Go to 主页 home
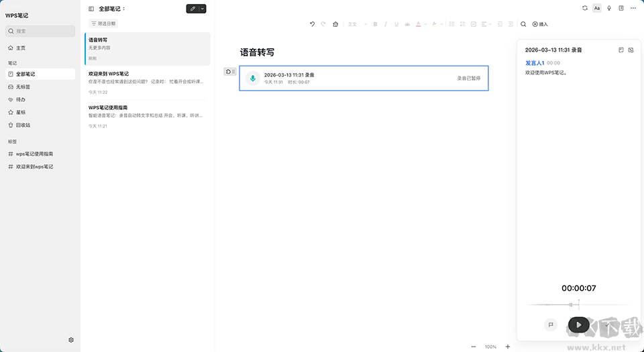The width and height of the screenshot is (644, 352). pos(40,48)
